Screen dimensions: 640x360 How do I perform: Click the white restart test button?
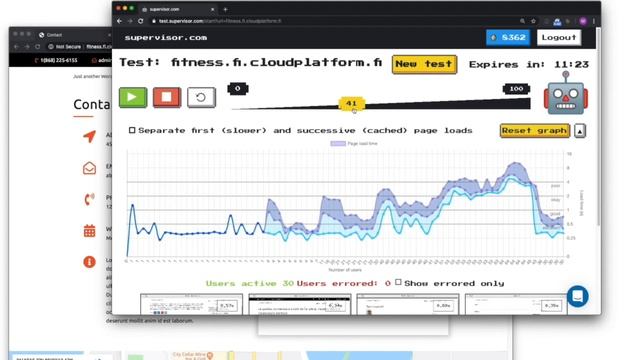coord(201,97)
